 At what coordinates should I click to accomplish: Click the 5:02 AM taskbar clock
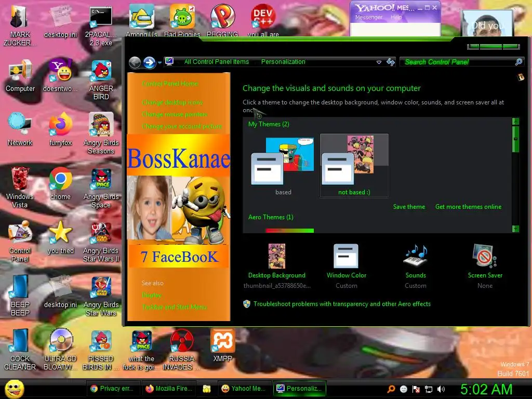(x=486, y=389)
